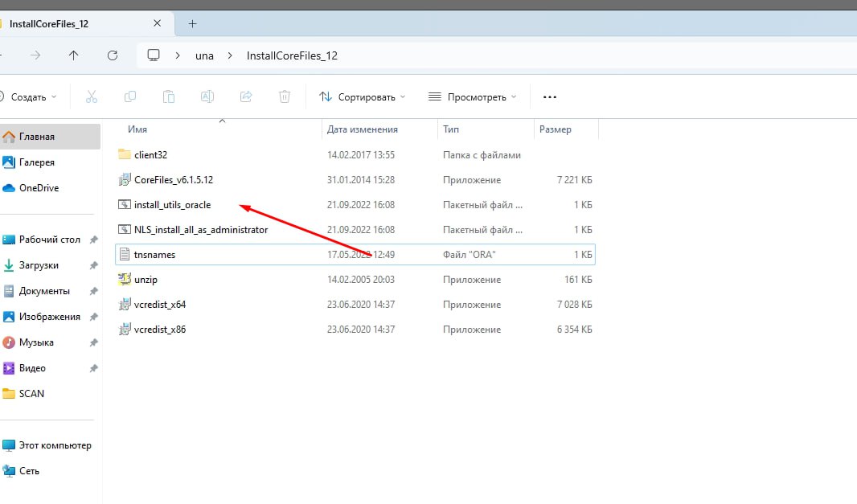The width and height of the screenshot is (857, 504).
Task: Open more options ellipsis menu
Action: (x=550, y=96)
